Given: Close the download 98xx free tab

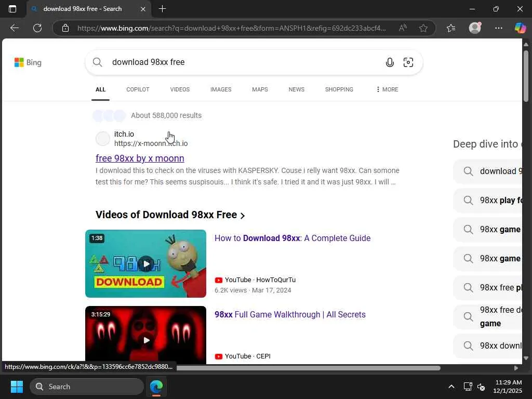Looking at the screenshot, I should point(143,9).
